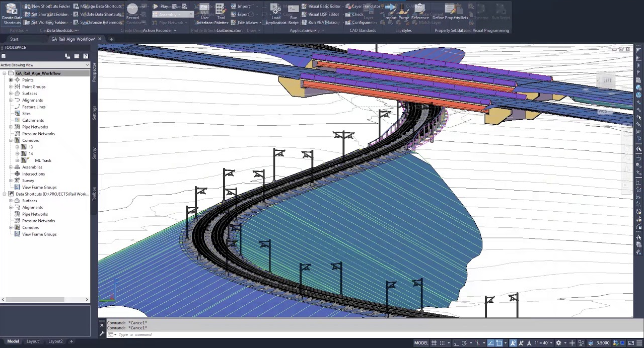Screen dimensions: 644x348
Task: Toggle the drawing grid display in status bar
Action: (434, 343)
